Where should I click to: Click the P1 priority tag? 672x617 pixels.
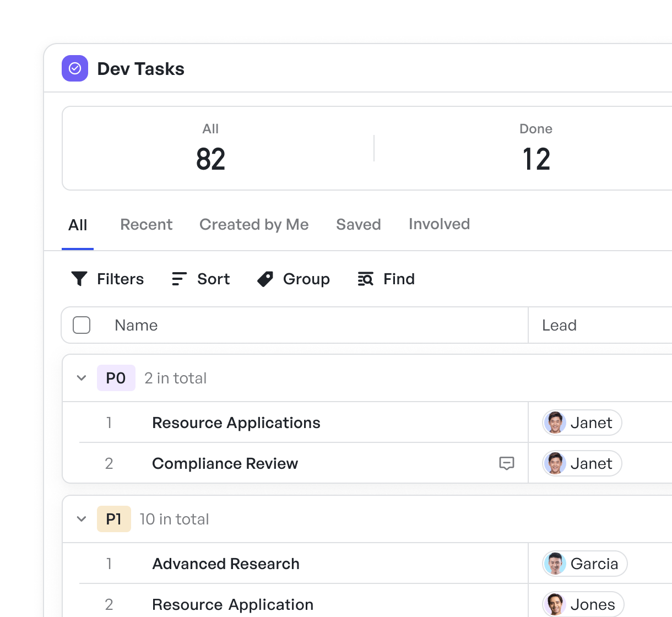(114, 519)
